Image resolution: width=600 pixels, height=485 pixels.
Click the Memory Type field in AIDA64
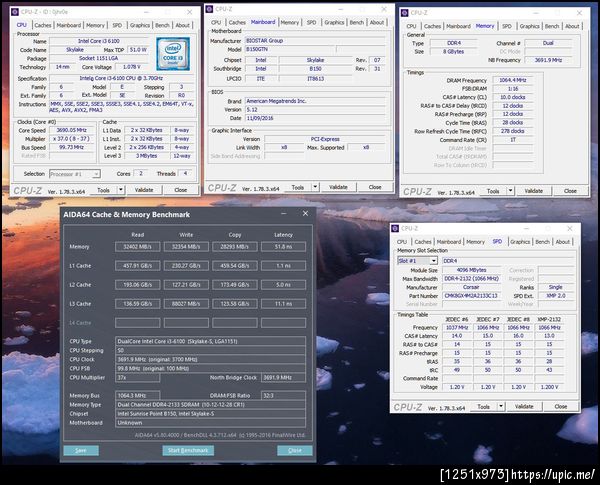point(210,405)
